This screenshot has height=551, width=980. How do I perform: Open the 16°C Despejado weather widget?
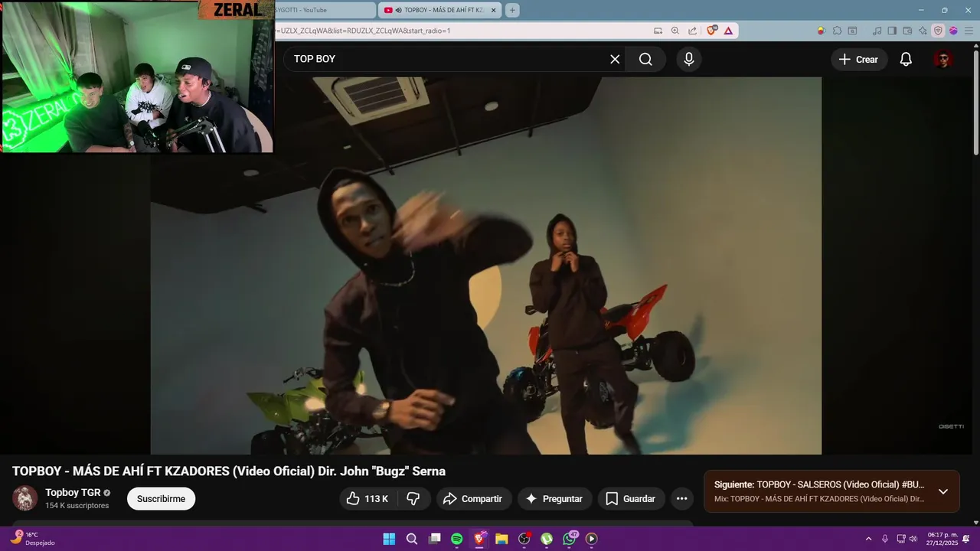click(x=32, y=539)
